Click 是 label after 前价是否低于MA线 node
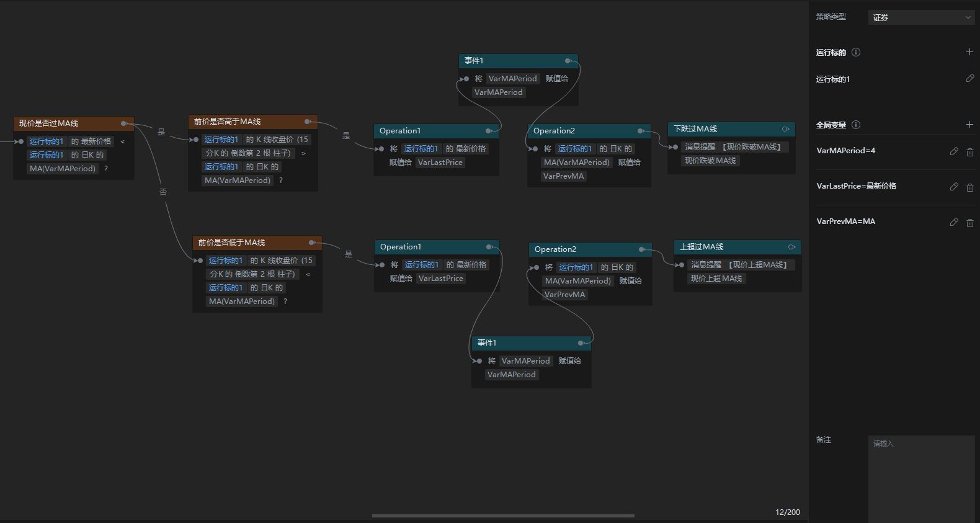980x523 pixels. tap(349, 254)
